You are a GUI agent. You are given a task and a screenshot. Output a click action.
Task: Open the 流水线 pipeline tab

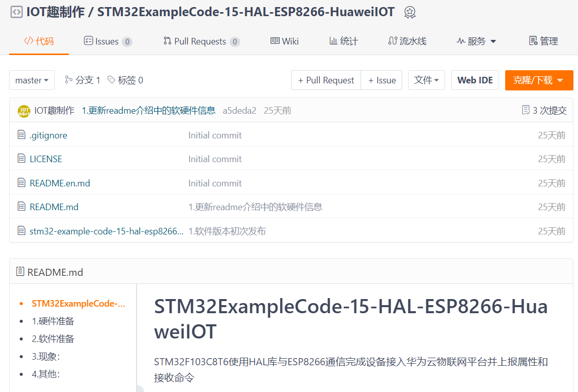[407, 41]
